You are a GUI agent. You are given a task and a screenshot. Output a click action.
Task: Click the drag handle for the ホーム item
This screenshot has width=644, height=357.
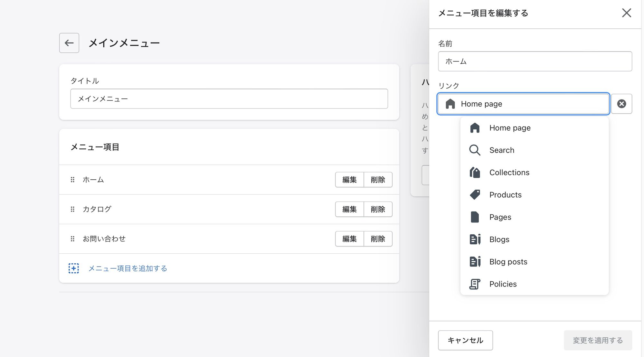[x=72, y=180]
